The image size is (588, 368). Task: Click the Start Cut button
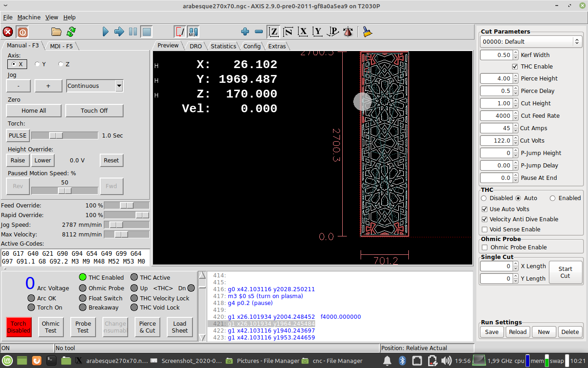(x=565, y=272)
